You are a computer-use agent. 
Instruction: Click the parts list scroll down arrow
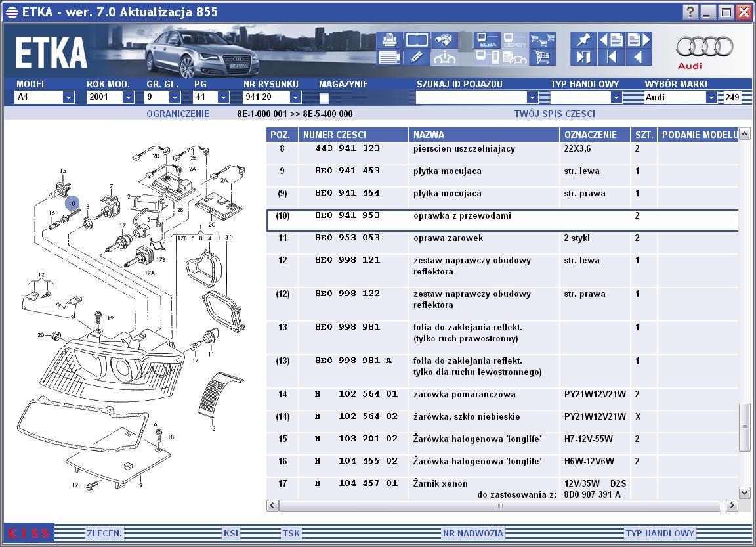click(x=744, y=493)
